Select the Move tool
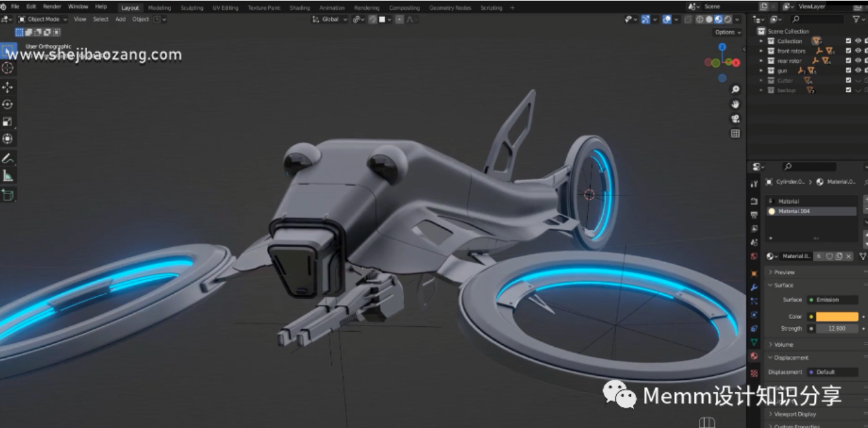This screenshot has width=868, height=428. tap(7, 87)
